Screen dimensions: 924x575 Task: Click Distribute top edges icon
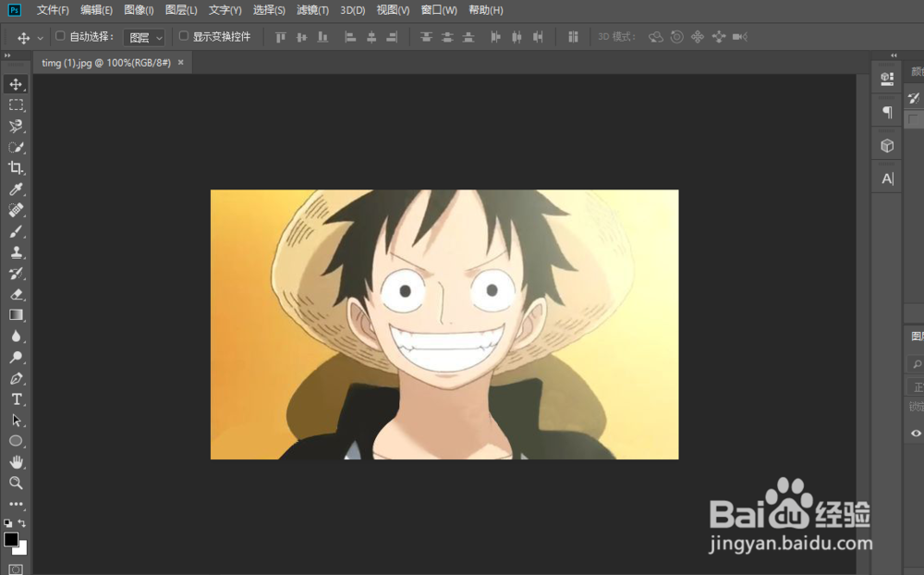tap(426, 37)
